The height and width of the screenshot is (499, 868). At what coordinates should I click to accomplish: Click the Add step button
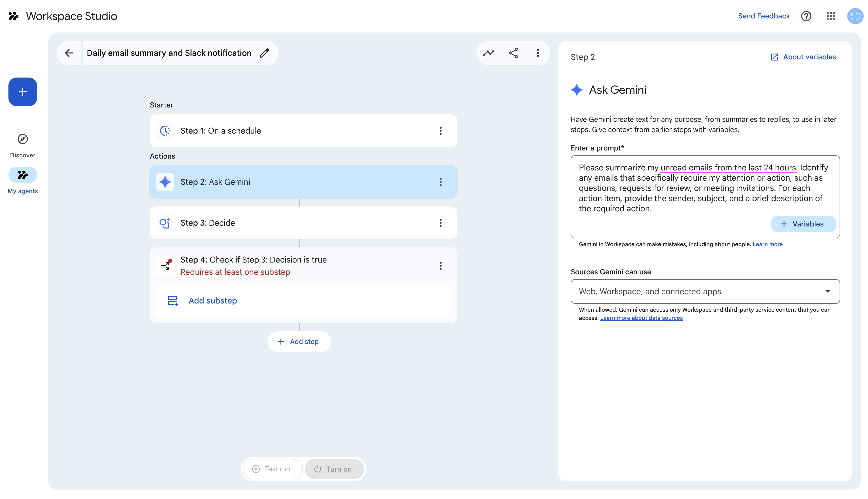(299, 341)
